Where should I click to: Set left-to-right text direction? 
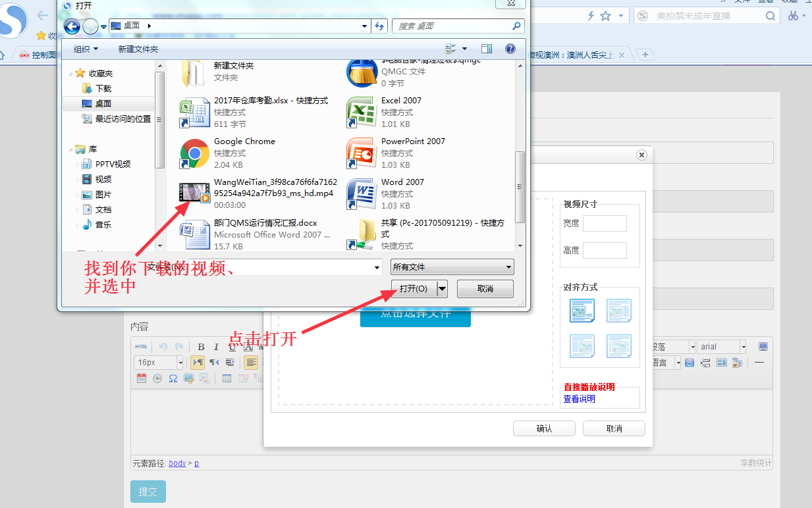(x=198, y=363)
